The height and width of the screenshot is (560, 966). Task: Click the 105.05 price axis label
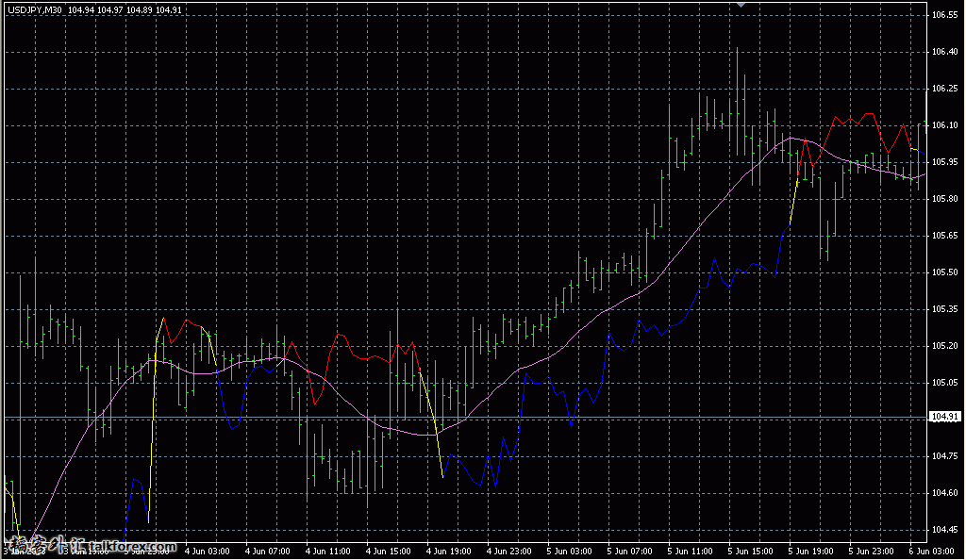pos(944,382)
